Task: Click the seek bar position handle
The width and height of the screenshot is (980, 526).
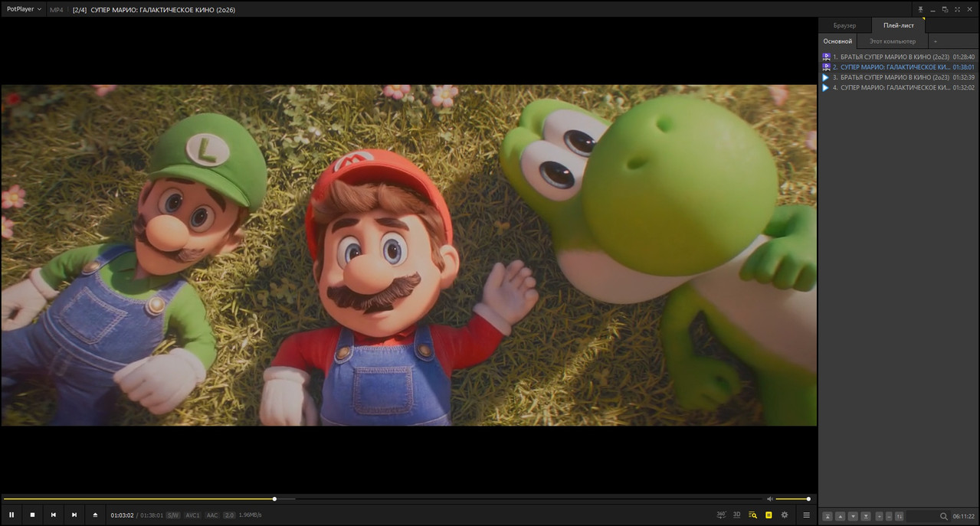Action: point(274,499)
